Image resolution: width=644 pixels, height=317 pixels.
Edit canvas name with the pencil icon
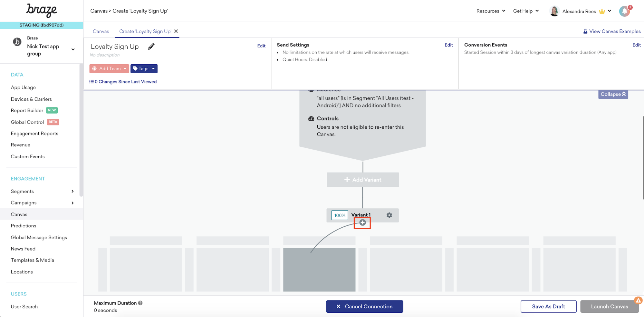tap(151, 46)
